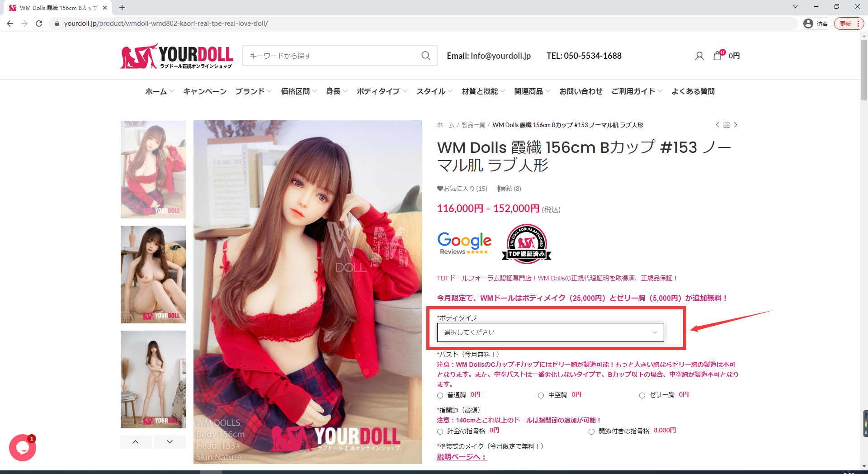
Task: Expand the 材質と機能 menu
Action: point(483,91)
